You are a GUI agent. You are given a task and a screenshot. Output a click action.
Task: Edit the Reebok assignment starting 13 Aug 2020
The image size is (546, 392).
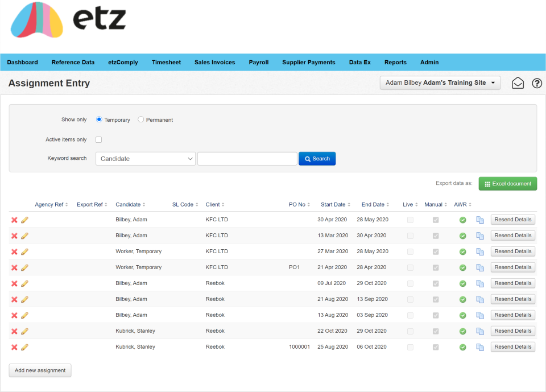click(x=24, y=315)
